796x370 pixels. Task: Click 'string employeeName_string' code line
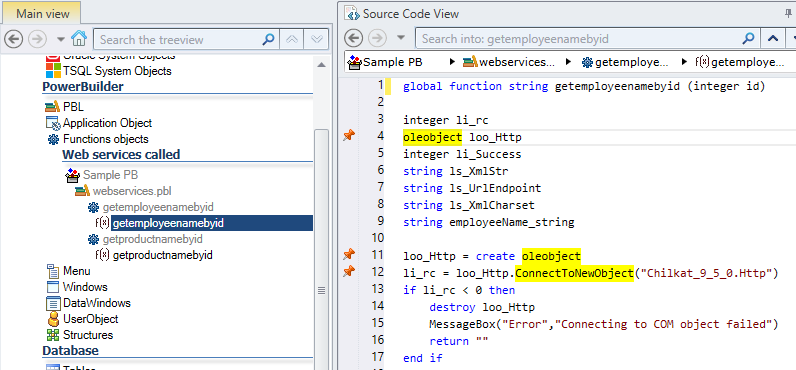tap(488, 222)
